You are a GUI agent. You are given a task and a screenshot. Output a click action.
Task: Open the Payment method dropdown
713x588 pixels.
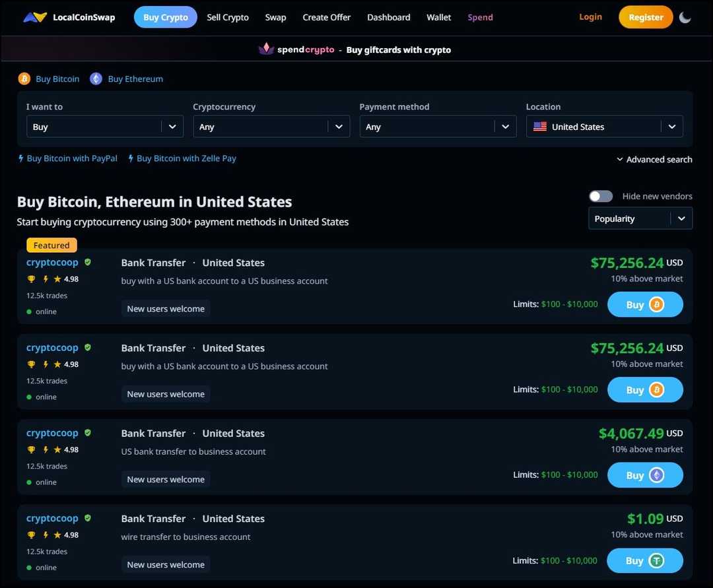438,125
